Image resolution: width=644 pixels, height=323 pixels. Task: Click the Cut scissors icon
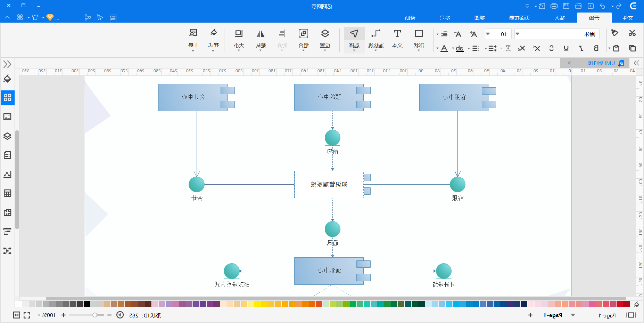(x=632, y=33)
